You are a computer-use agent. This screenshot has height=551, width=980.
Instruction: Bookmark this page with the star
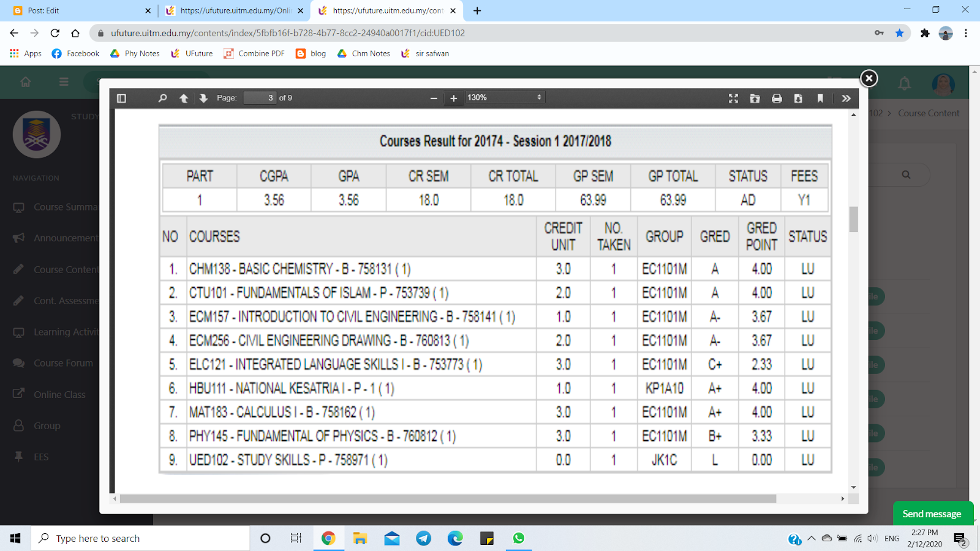click(899, 33)
